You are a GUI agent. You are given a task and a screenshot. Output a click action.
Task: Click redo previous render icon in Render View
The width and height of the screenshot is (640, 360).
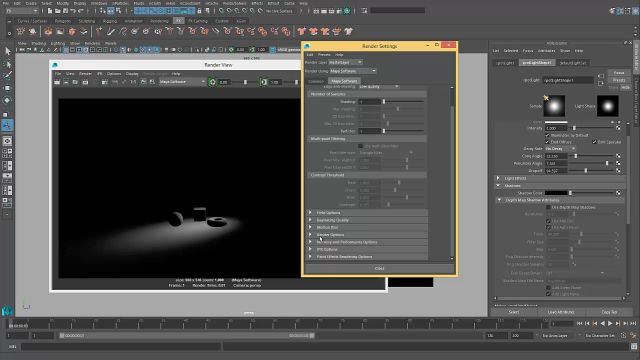click(x=57, y=82)
